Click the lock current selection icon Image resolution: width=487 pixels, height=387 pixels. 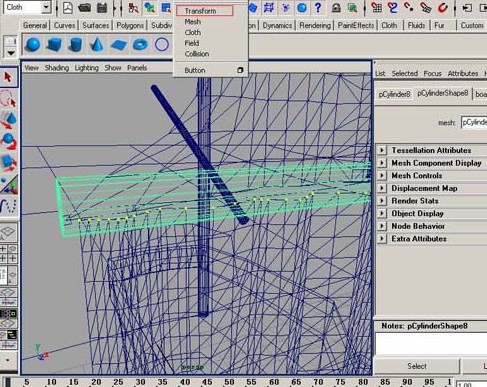coord(336,8)
